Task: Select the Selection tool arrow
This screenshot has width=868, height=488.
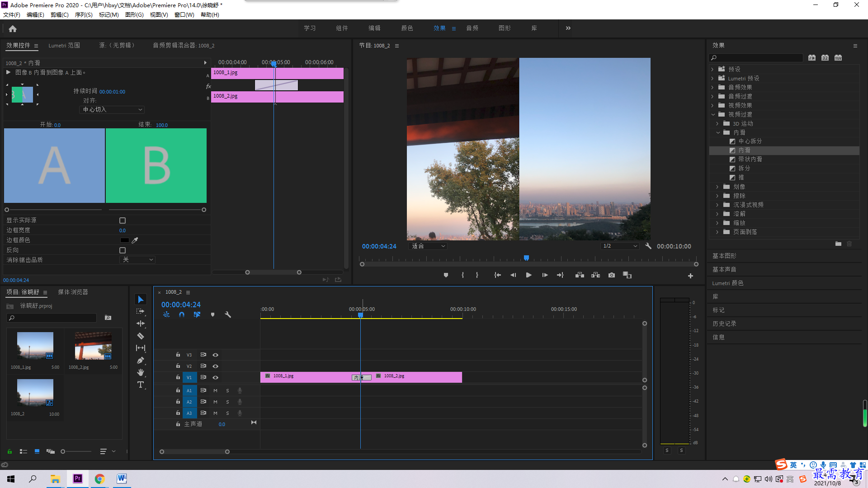Action: (x=141, y=300)
